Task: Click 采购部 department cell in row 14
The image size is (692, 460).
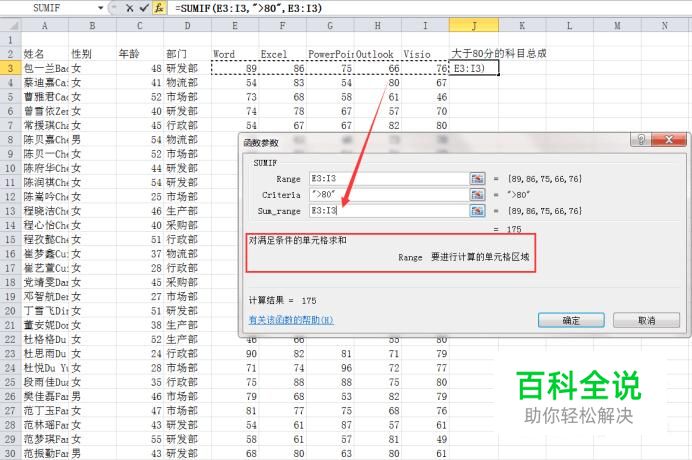Action: pos(188,225)
